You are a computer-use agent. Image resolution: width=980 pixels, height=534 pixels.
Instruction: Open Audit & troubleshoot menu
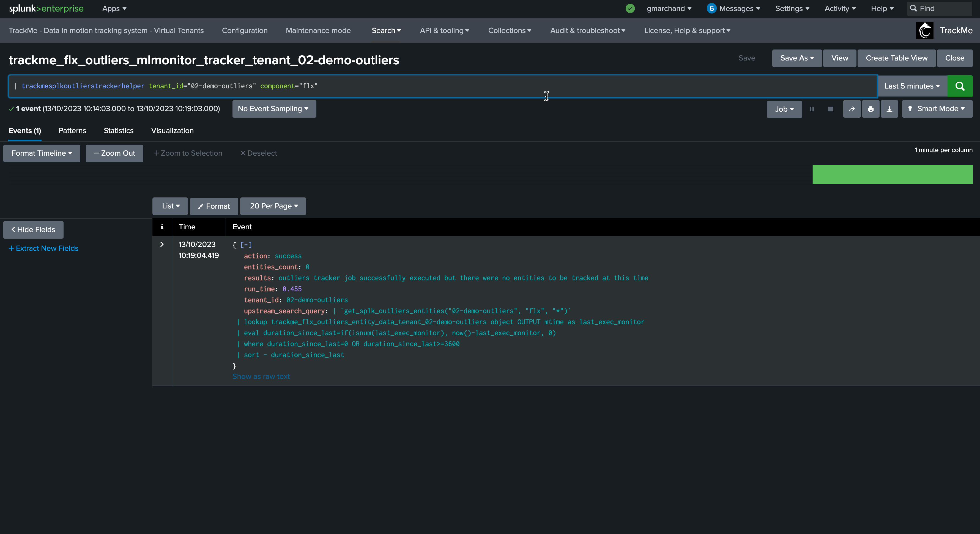click(x=587, y=31)
